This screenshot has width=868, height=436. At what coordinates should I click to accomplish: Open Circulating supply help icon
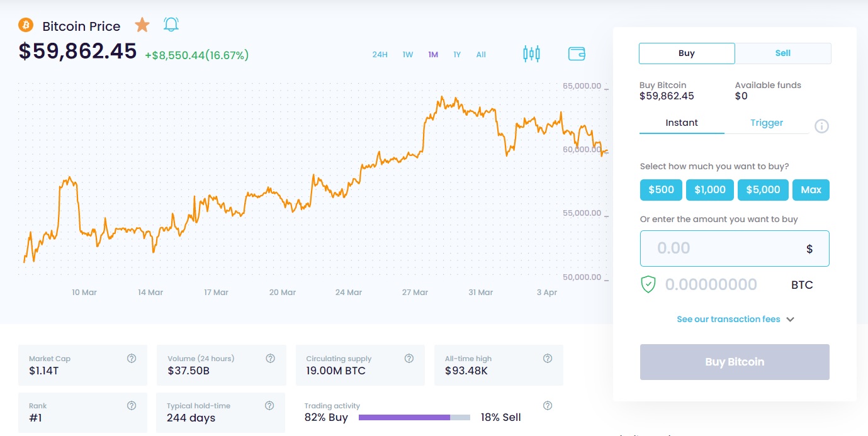tap(409, 358)
